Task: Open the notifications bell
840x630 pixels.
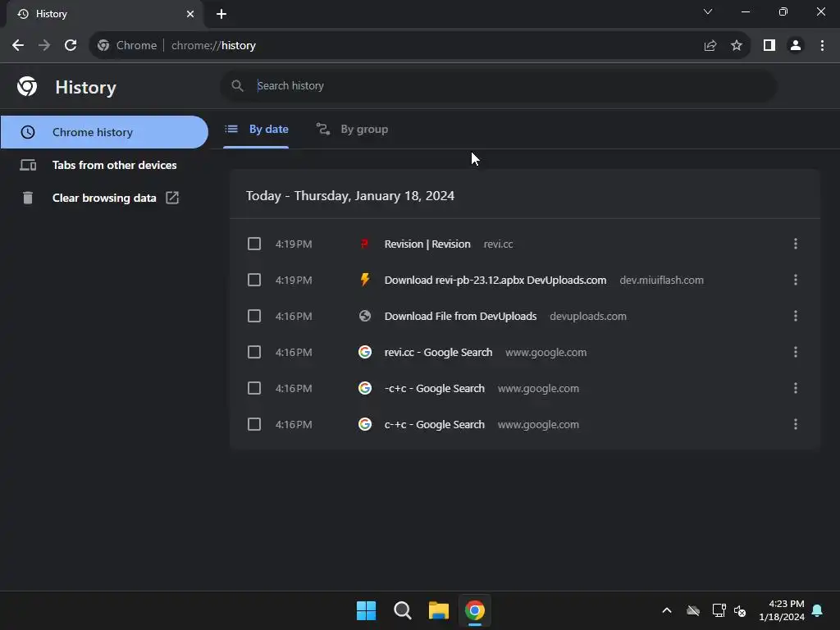Action: pos(818,610)
